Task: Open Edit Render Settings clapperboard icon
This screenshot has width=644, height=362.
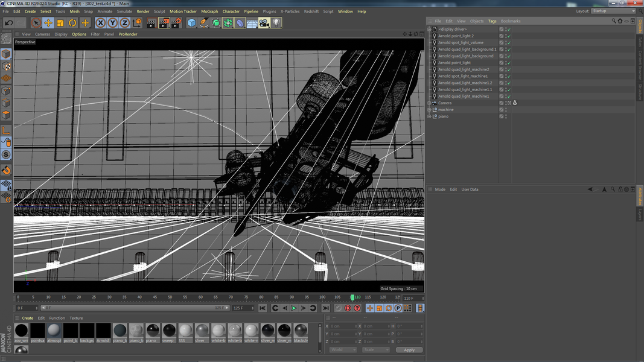Action: click(x=176, y=23)
